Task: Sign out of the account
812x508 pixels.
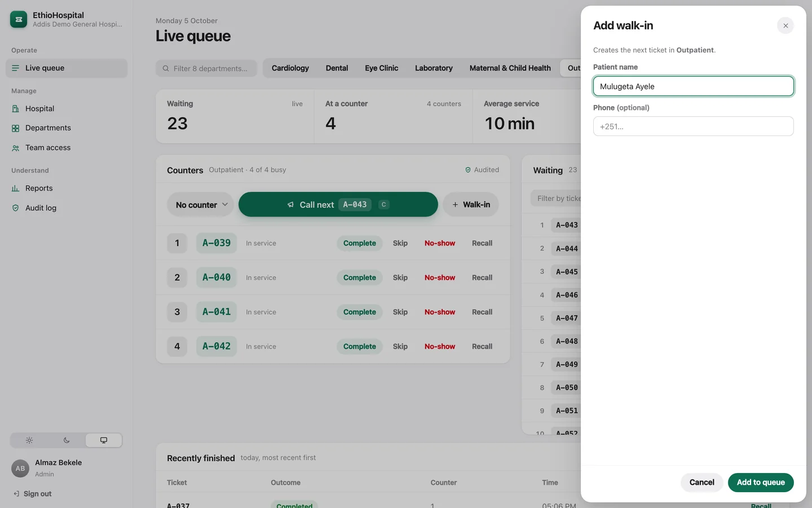Action: (x=33, y=494)
